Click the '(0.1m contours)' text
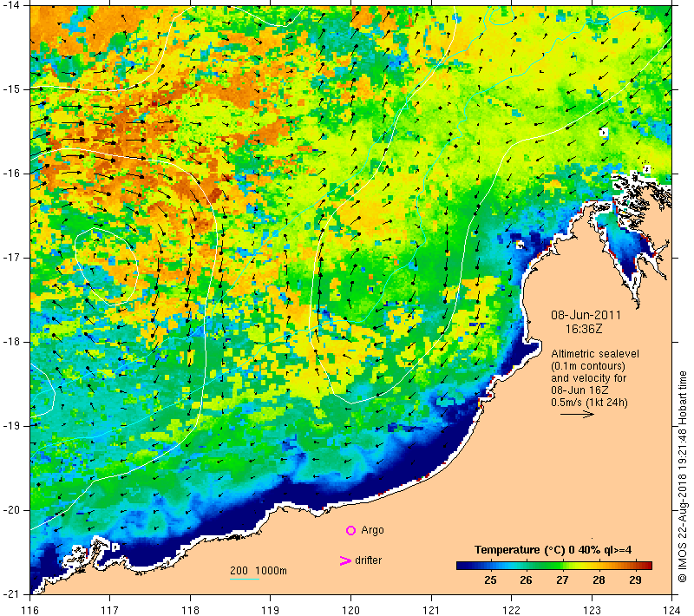The image size is (694, 616). click(x=588, y=366)
